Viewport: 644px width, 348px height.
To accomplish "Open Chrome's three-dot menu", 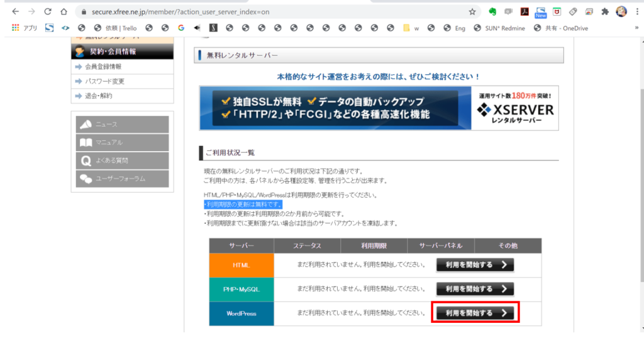I will point(636,11).
